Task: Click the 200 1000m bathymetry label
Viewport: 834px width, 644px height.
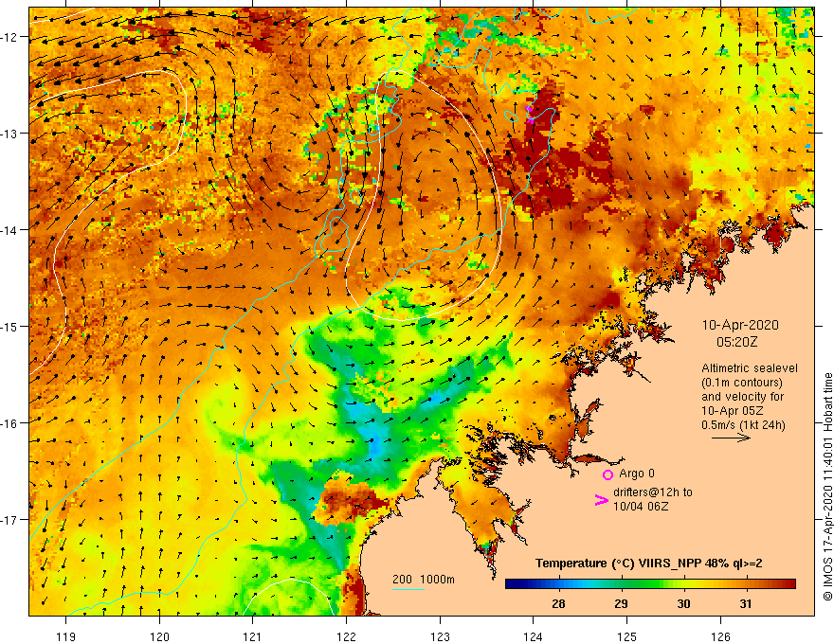Action: (x=424, y=580)
